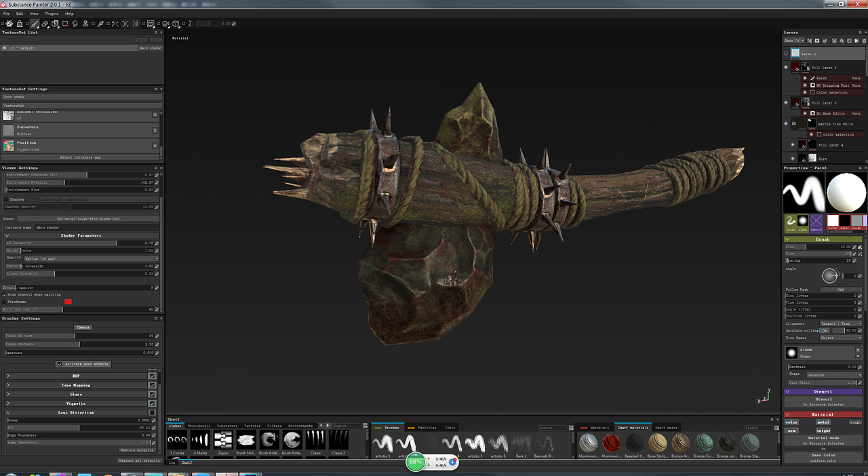Delete layer with trash icon
This screenshot has width=868, height=476.
pyautogui.click(x=864, y=41)
